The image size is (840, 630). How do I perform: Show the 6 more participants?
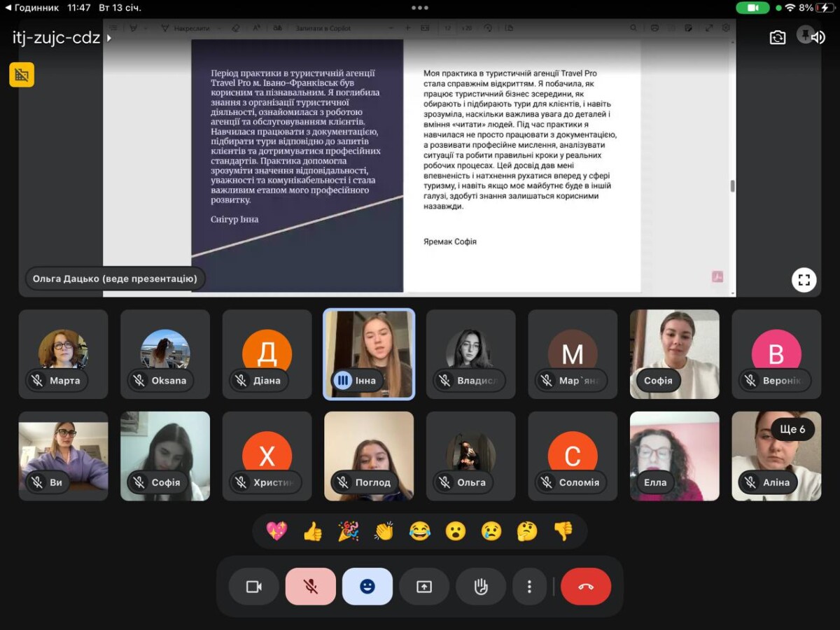coord(792,429)
